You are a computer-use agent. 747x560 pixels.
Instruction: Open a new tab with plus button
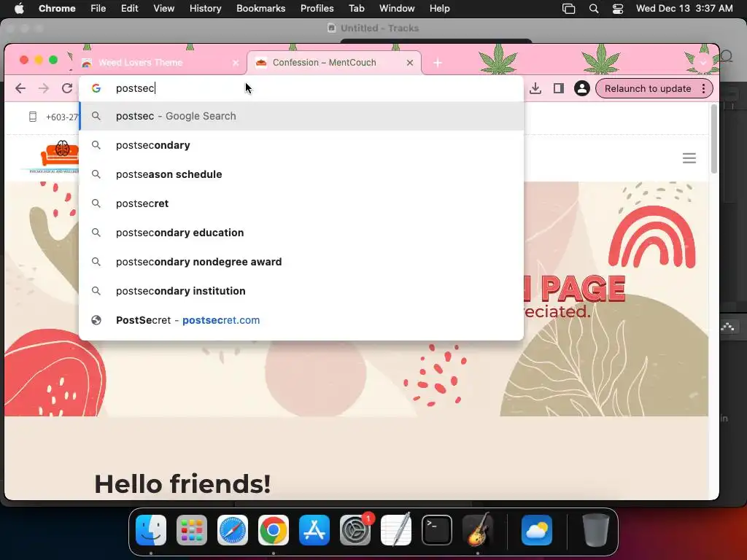click(438, 63)
